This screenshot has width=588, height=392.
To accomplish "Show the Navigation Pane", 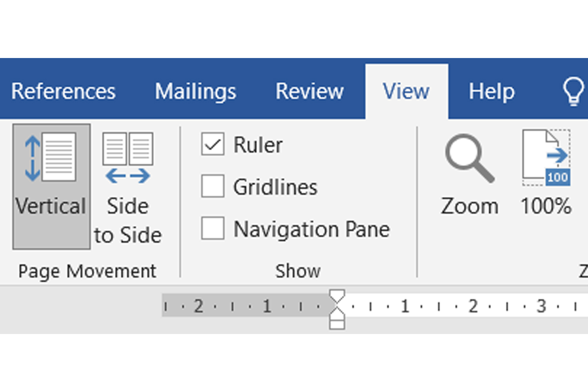I will pyautogui.click(x=212, y=229).
